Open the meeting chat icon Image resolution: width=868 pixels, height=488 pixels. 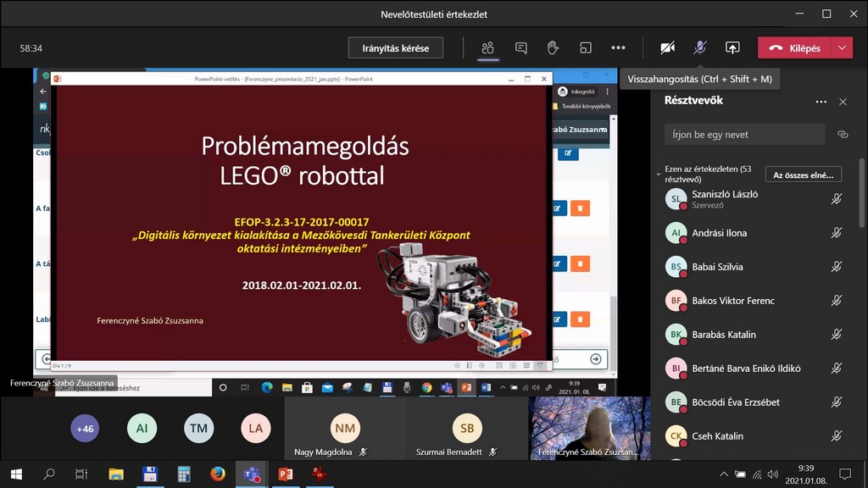(x=521, y=48)
